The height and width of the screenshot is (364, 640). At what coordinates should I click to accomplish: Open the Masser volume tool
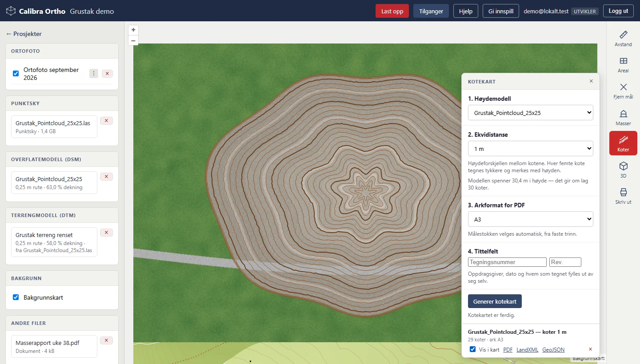click(x=623, y=118)
